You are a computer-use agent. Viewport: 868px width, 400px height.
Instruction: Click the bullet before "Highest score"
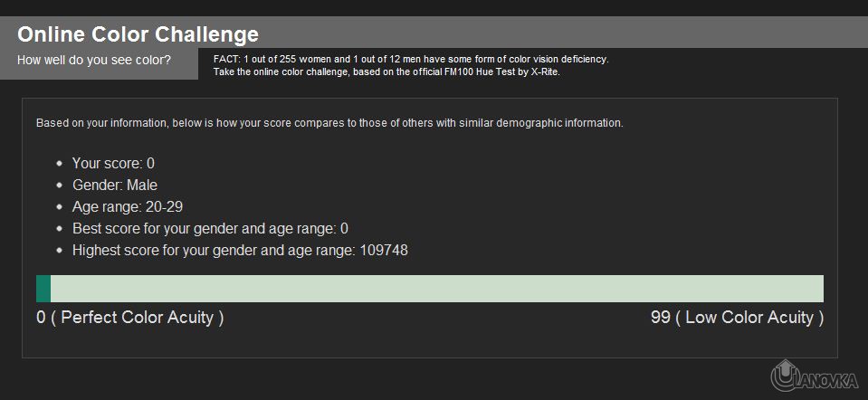60,251
